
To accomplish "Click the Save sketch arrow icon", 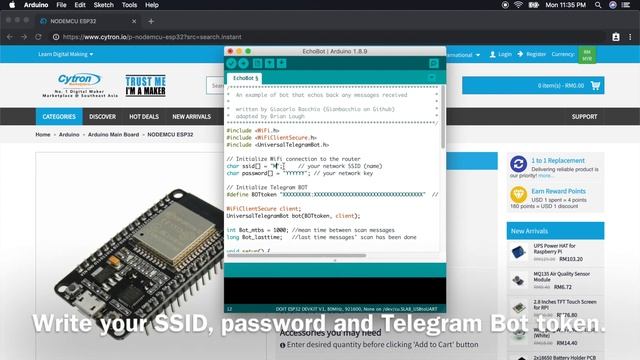I will pyautogui.click(x=282, y=63).
